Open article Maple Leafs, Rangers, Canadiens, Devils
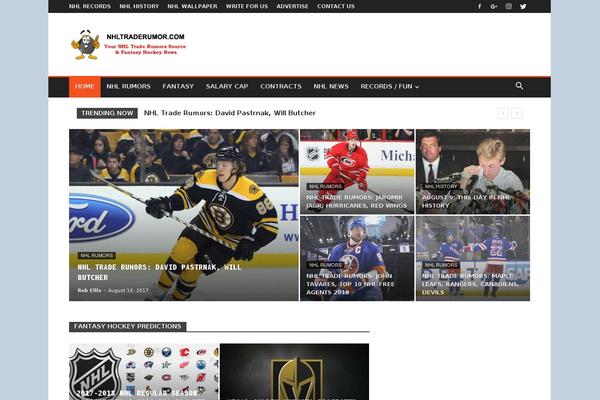The width and height of the screenshot is (600, 400). [470, 284]
